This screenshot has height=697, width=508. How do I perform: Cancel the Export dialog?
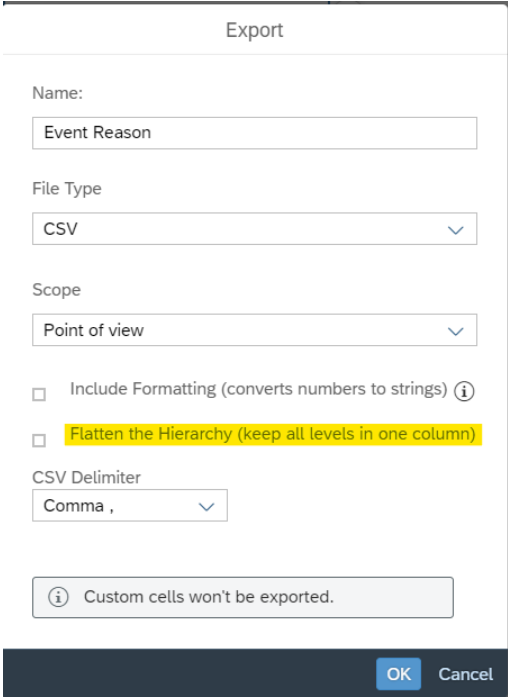click(466, 674)
